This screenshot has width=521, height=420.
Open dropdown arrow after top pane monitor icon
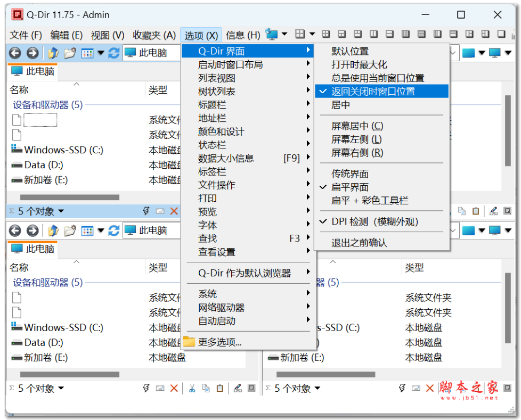coord(508,53)
